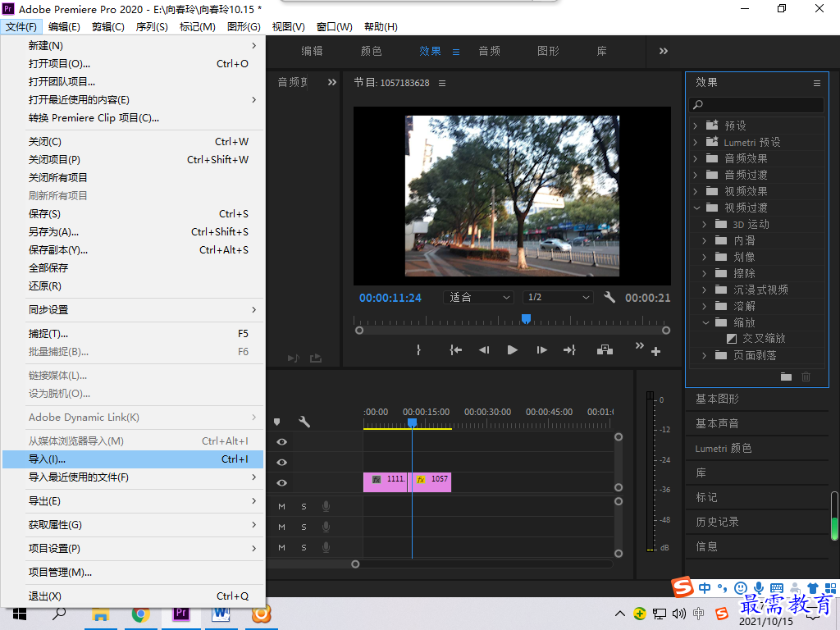This screenshot has width=840, height=630.
Task: Open the button editor plus icon
Action: click(655, 352)
